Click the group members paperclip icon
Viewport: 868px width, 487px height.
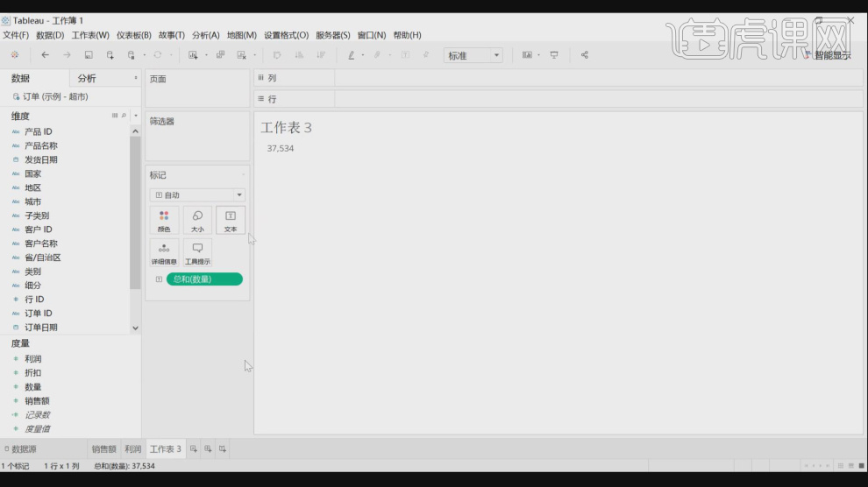click(378, 54)
